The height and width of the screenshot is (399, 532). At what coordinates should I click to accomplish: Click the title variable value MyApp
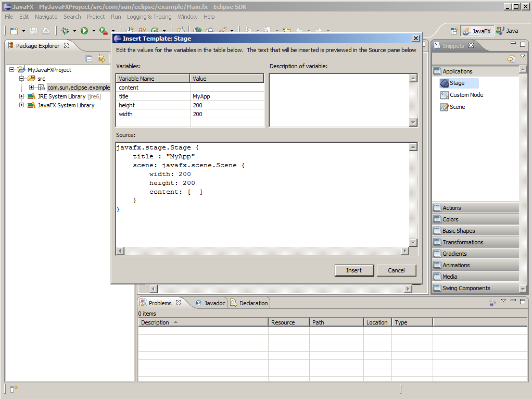coord(201,96)
